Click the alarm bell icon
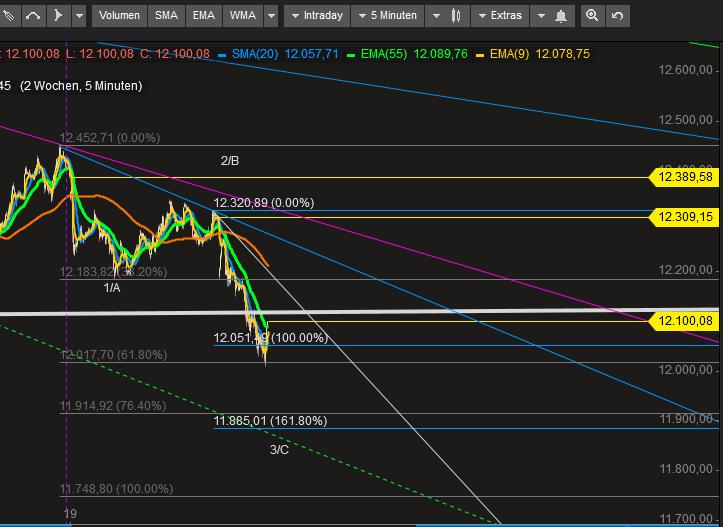This screenshot has width=723, height=527. pyautogui.click(x=561, y=16)
